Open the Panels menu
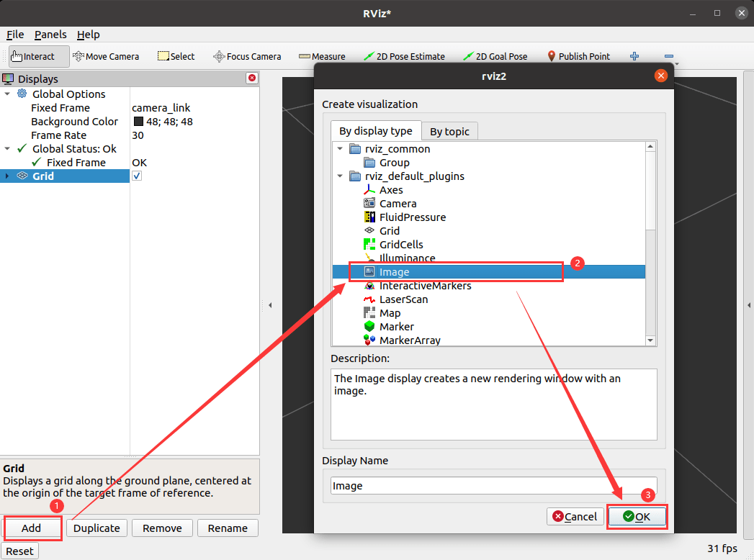754x560 pixels. click(50, 35)
